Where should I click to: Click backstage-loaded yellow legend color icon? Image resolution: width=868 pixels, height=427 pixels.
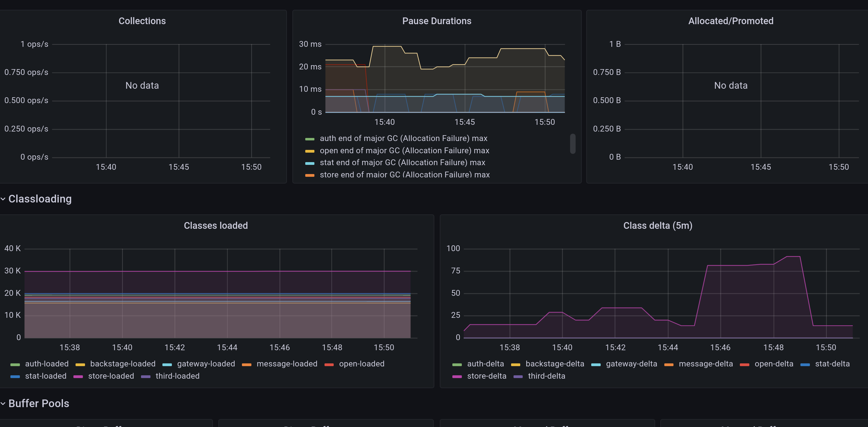(80, 364)
